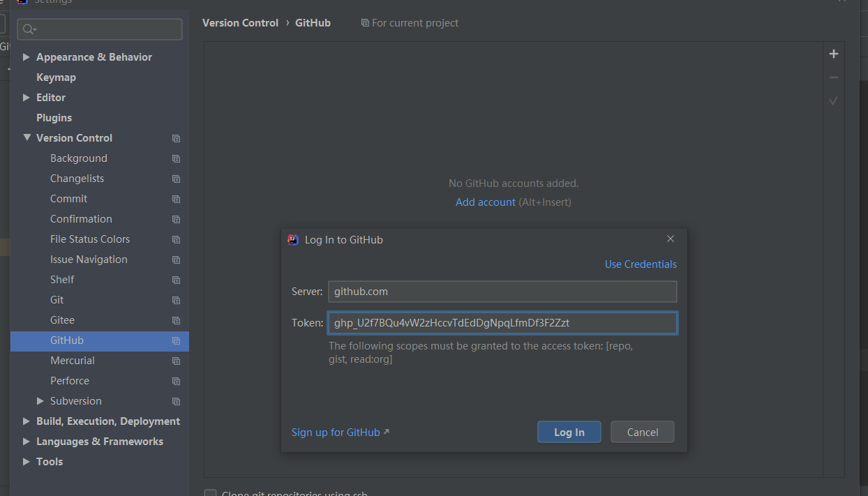Screen dimensions: 868x496
Task: Click the project-level icon beside Confirmation
Action: 176,219
